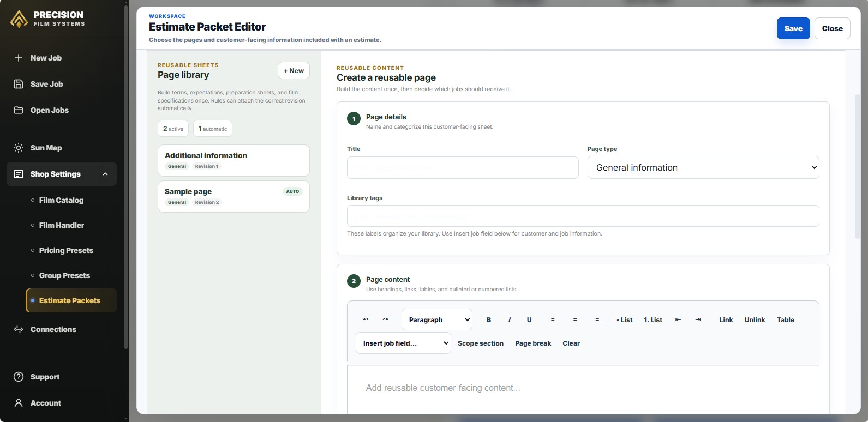Screen dimensions: 868x422
Task: Click the 'Estimate Packet Editor' title
Action: (x=207, y=27)
